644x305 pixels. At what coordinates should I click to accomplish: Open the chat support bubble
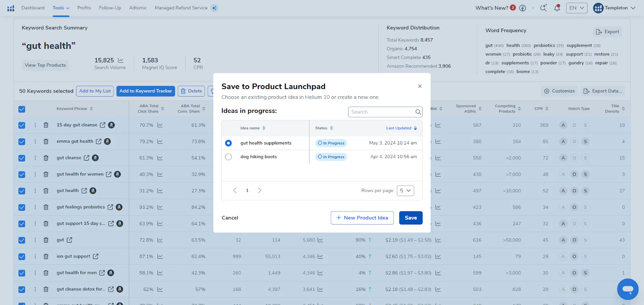tap(627, 289)
